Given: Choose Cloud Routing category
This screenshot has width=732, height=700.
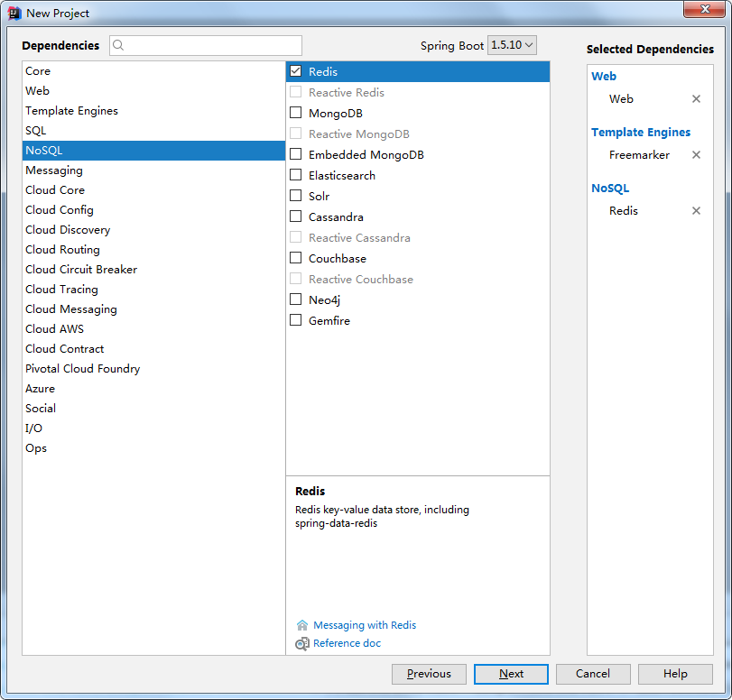Looking at the screenshot, I should point(153,250).
